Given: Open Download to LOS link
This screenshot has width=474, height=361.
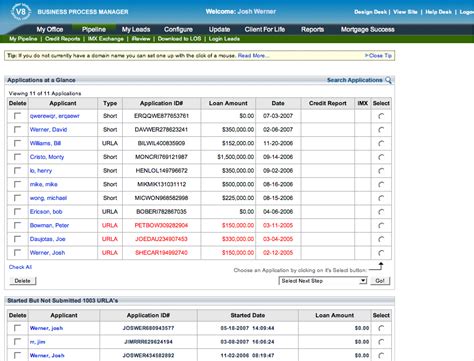Looking at the screenshot, I should click(x=179, y=39).
